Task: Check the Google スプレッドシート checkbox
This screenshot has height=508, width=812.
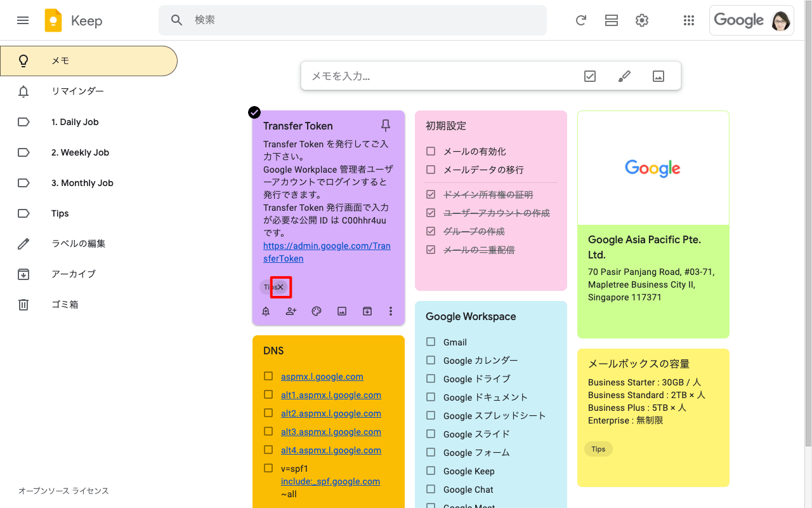Action: coord(431,415)
